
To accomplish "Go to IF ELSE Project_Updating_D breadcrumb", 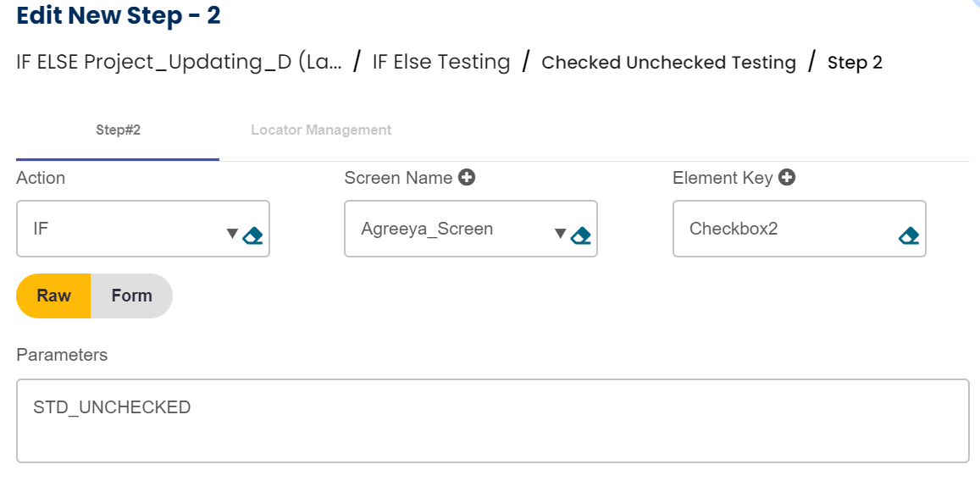I will pyautogui.click(x=179, y=62).
